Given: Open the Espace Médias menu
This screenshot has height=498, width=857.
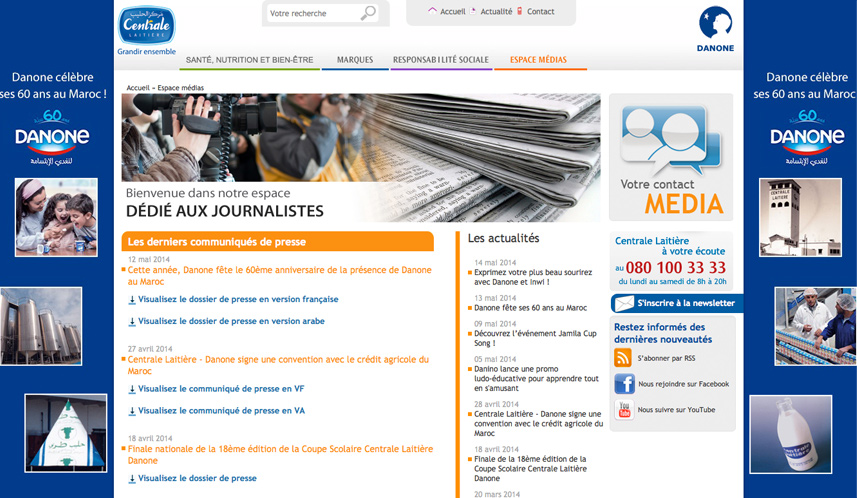Looking at the screenshot, I should tap(538, 60).
